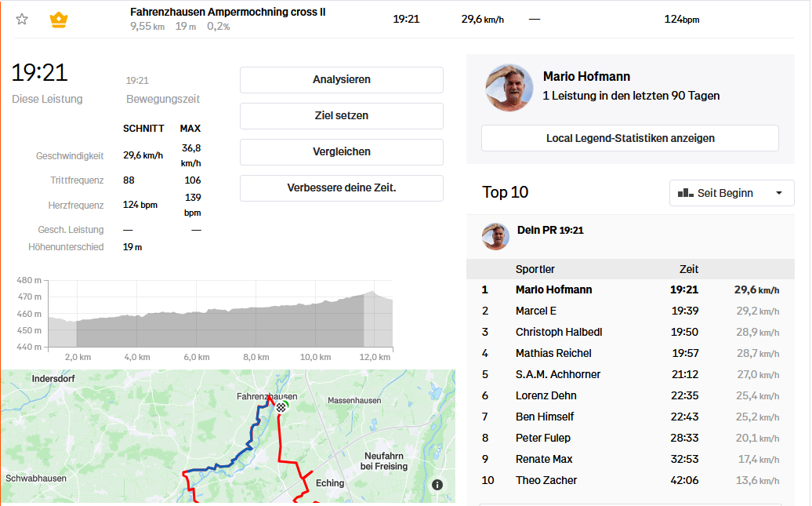Click the map info icon
812x506 pixels.
tap(437, 485)
